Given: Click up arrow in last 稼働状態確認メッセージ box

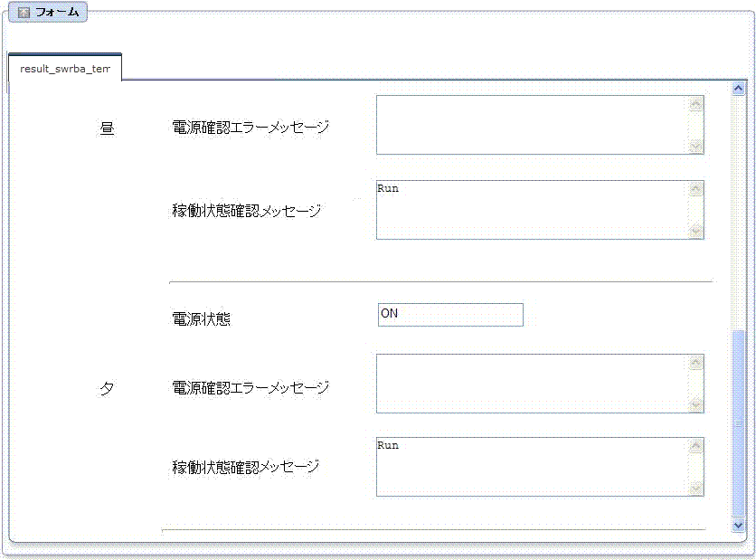Looking at the screenshot, I should point(695,446).
